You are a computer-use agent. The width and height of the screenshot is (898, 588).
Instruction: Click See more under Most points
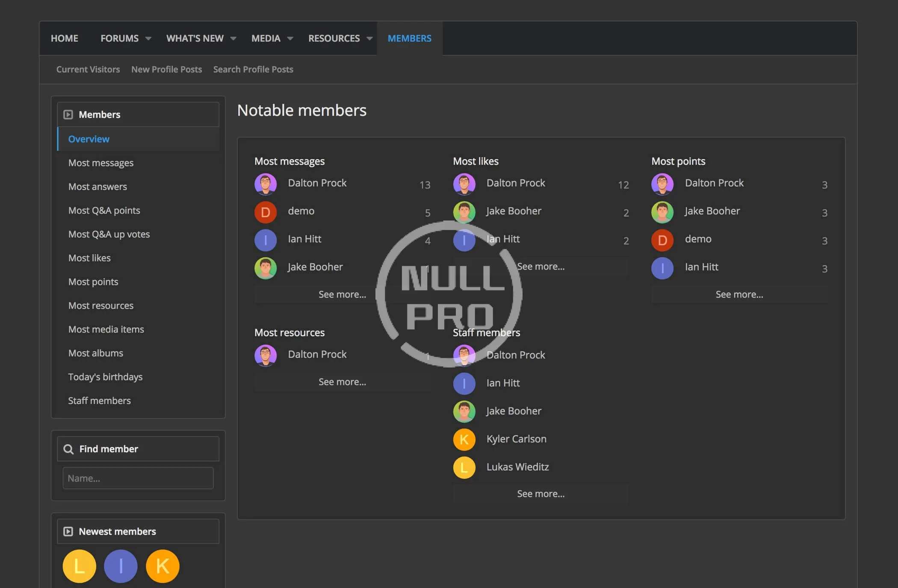click(x=739, y=294)
